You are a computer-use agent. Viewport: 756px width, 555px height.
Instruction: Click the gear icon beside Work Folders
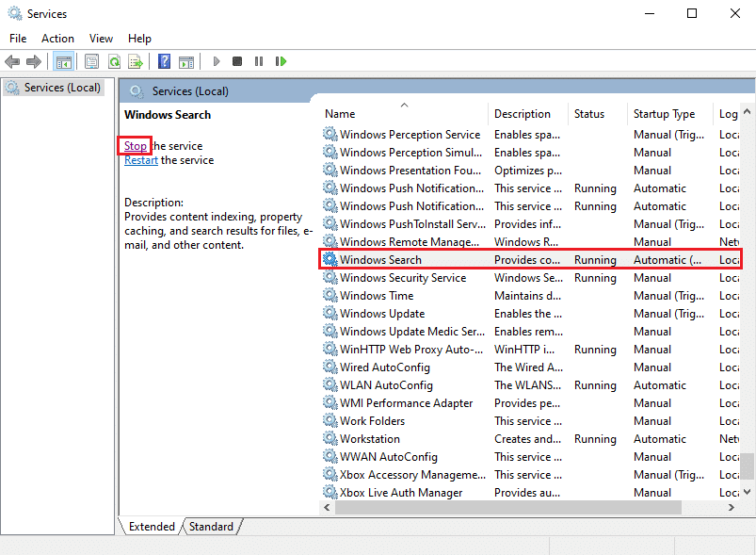pos(330,420)
